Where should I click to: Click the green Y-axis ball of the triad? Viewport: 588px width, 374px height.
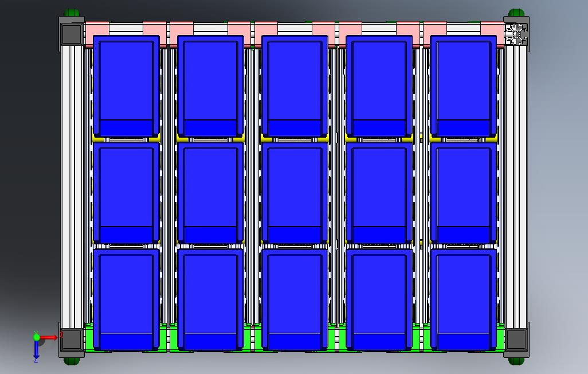[x=36, y=337]
